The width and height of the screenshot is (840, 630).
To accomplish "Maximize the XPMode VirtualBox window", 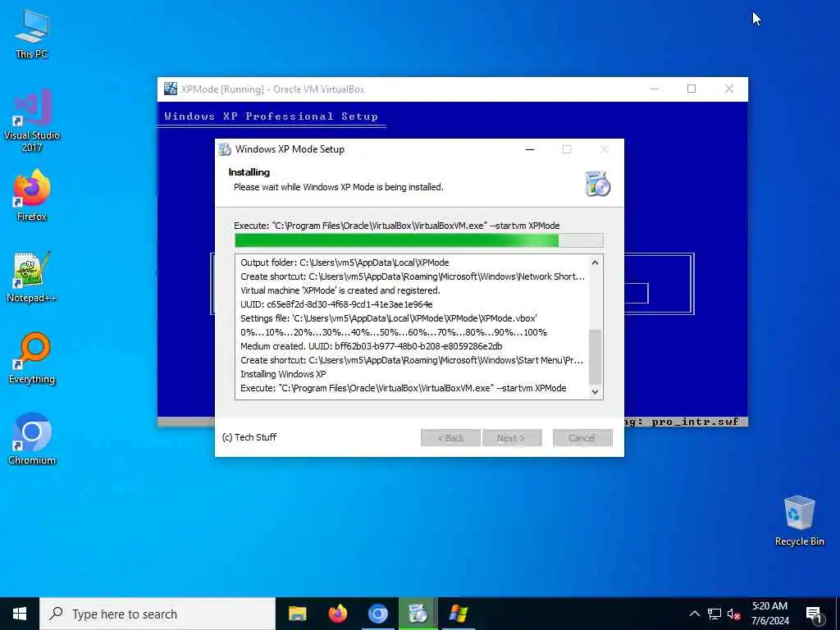I will [x=691, y=89].
